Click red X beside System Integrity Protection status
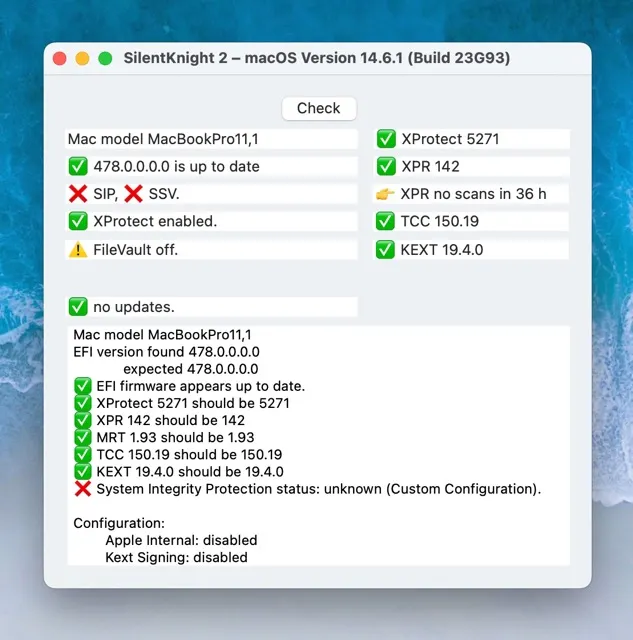The image size is (633, 640). pyautogui.click(x=83, y=489)
